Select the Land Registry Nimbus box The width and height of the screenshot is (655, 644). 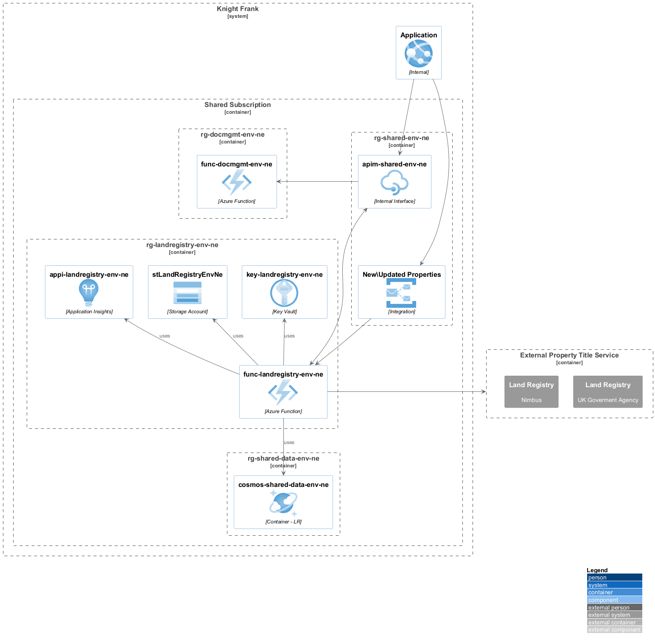(x=531, y=392)
